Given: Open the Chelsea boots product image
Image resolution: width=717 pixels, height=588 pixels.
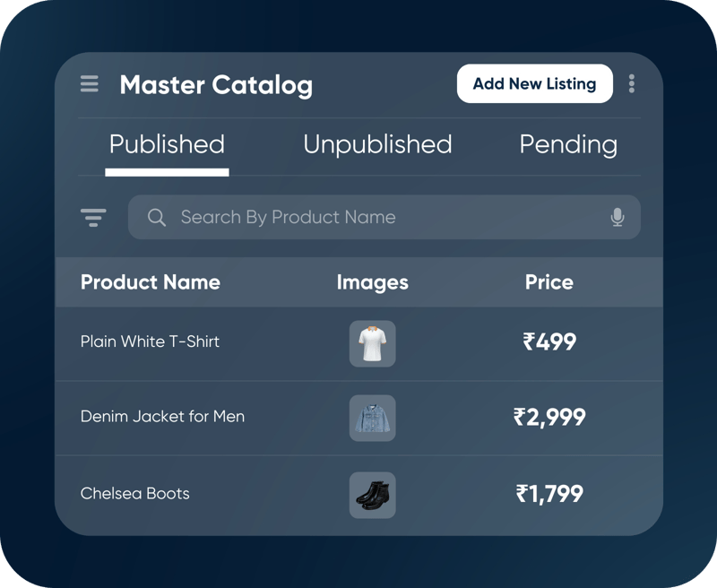Looking at the screenshot, I should pyautogui.click(x=372, y=495).
